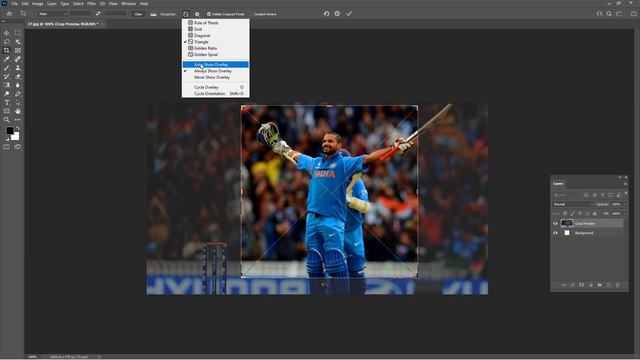Screen dimensions: 640x360
Task: Select Rule of Thirds overlay
Action: point(215,23)
